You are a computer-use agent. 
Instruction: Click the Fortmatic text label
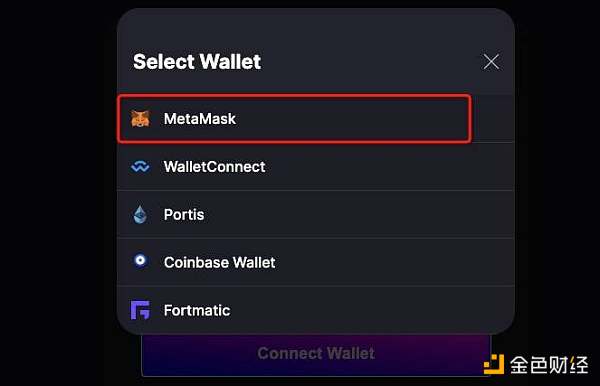[197, 310]
